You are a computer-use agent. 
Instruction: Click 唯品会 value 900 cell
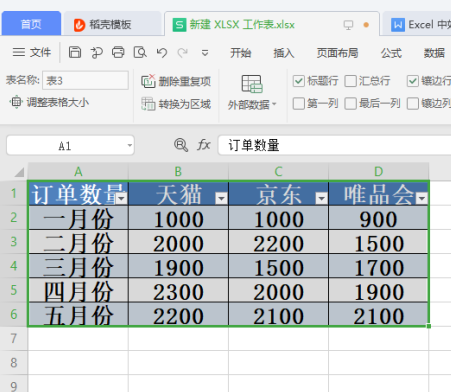click(x=378, y=218)
